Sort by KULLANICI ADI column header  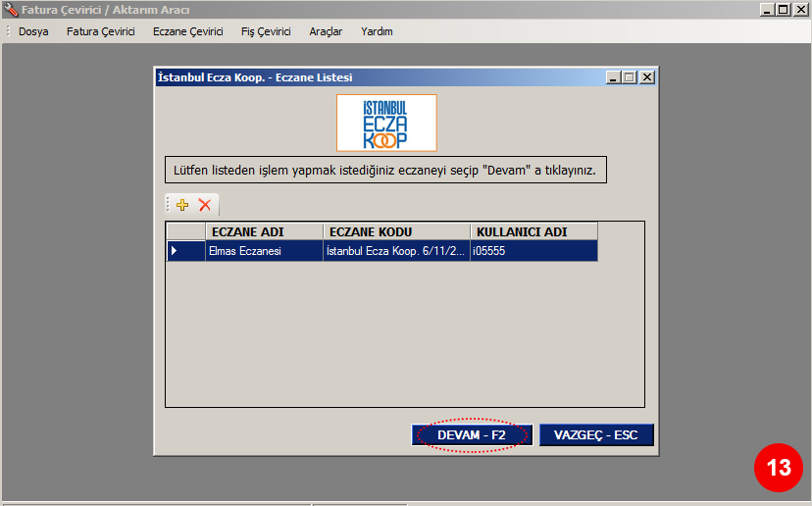pyautogui.click(x=533, y=231)
